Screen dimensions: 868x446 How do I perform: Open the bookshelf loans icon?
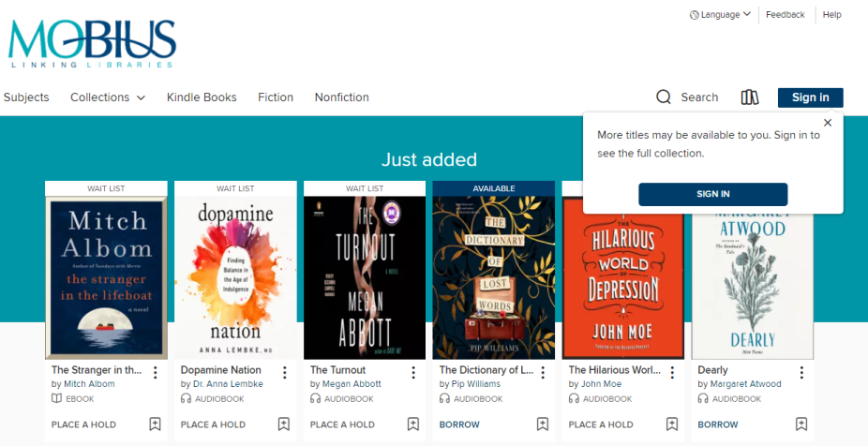tap(749, 97)
